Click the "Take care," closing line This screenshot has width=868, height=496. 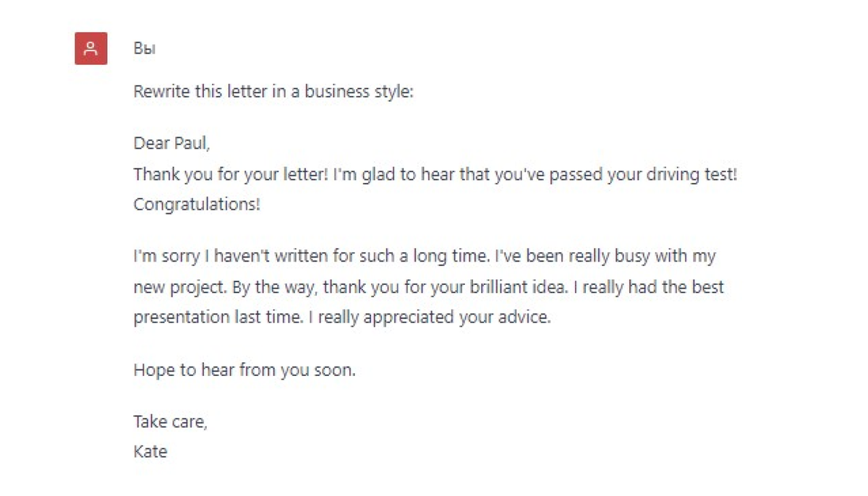(x=171, y=422)
